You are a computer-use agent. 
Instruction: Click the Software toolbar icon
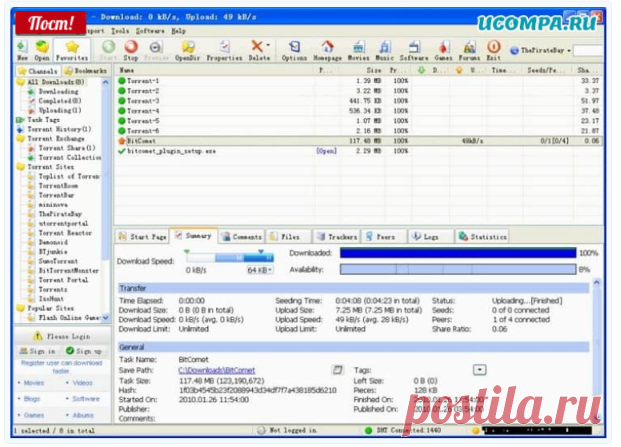point(414,50)
